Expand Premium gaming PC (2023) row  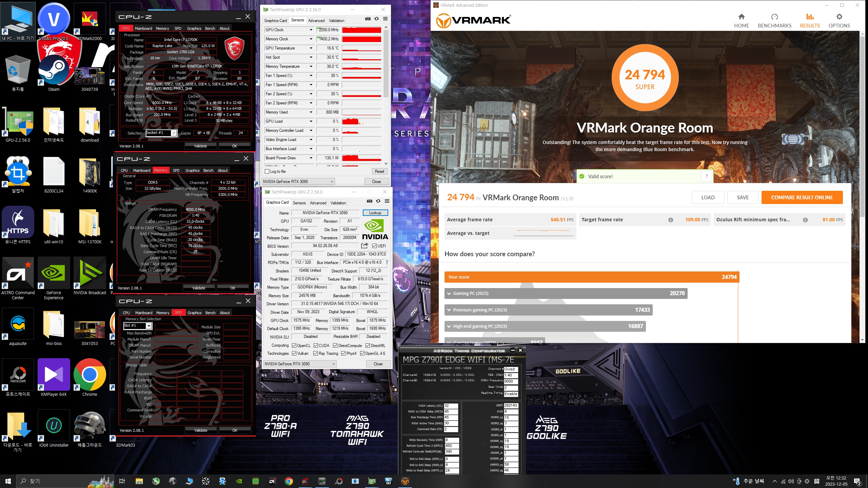[548, 310]
